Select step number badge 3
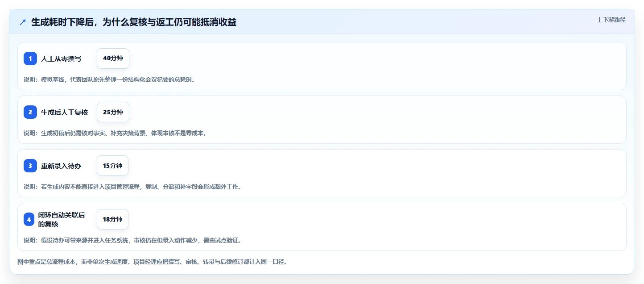 [x=30, y=166]
